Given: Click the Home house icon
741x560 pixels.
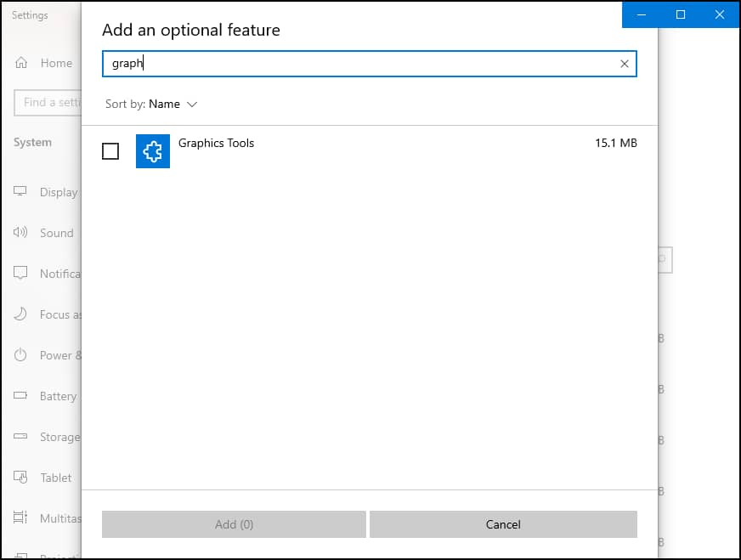Looking at the screenshot, I should (21, 62).
